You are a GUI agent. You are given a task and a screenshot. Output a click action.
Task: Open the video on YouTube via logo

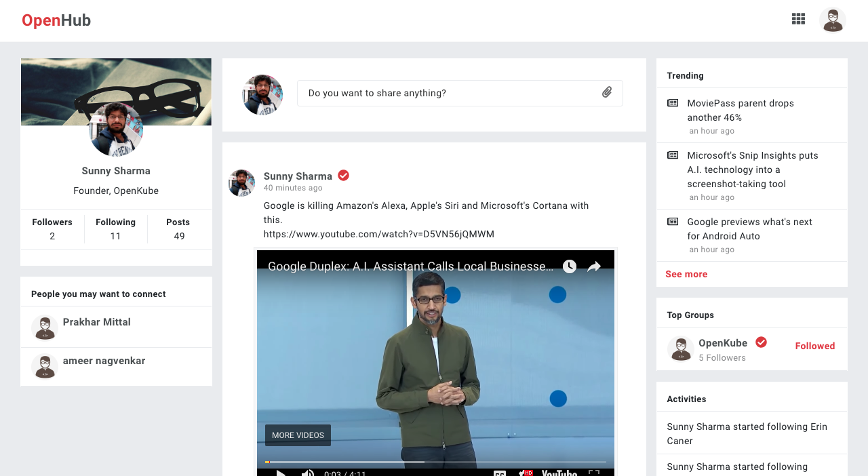pos(559,473)
